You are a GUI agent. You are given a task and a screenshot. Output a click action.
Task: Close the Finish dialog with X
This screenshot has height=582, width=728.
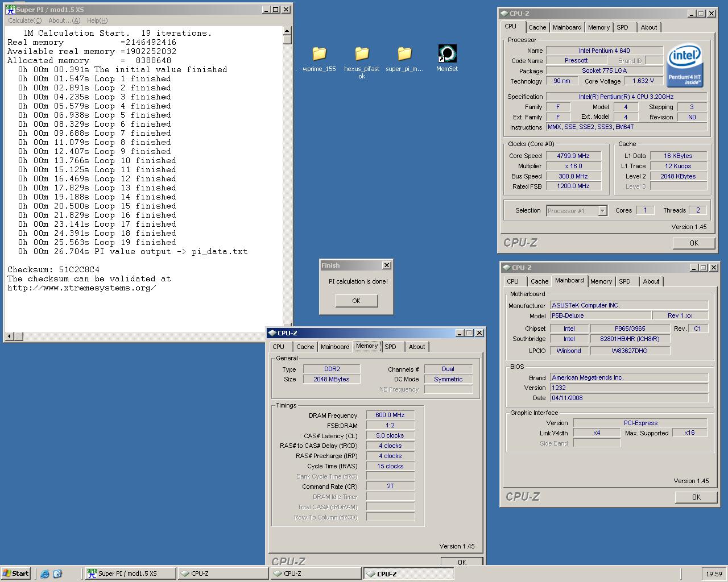[x=387, y=265]
